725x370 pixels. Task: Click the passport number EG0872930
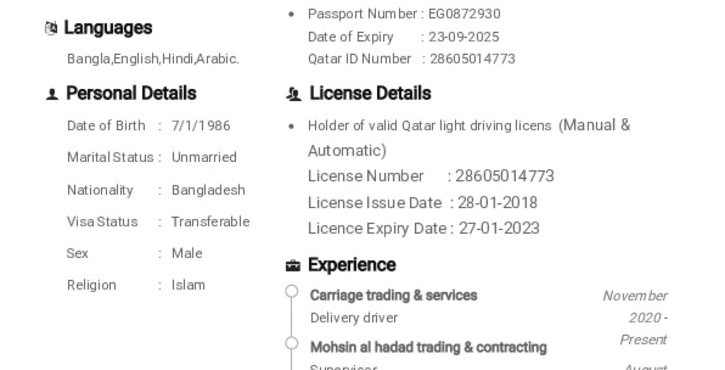[x=465, y=14]
